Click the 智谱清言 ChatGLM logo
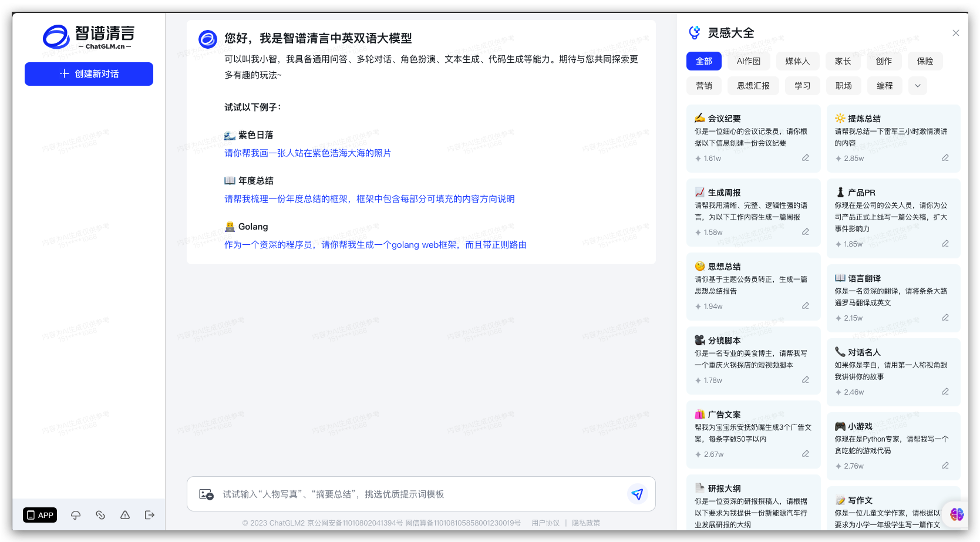This screenshot has width=980, height=542. coord(89,37)
